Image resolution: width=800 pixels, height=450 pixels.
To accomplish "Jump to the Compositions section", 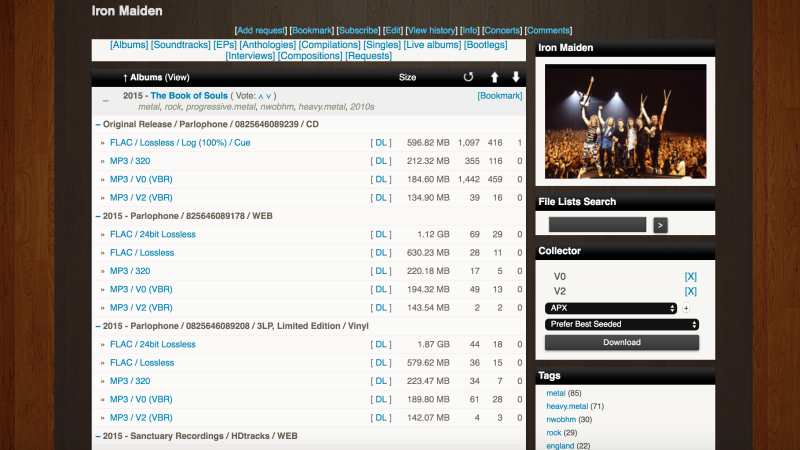I will point(310,56).
